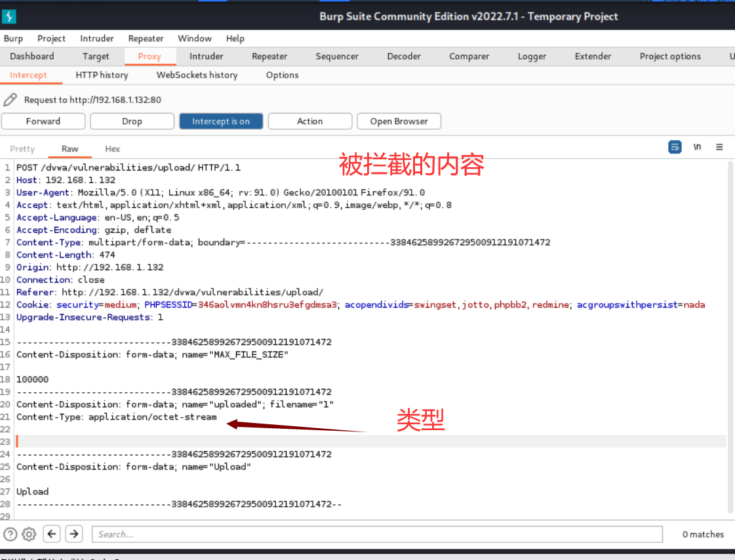The height and width of the screenshot is (560, 735).
Task: Open the Action dropdown button
Action: point(310,121)
